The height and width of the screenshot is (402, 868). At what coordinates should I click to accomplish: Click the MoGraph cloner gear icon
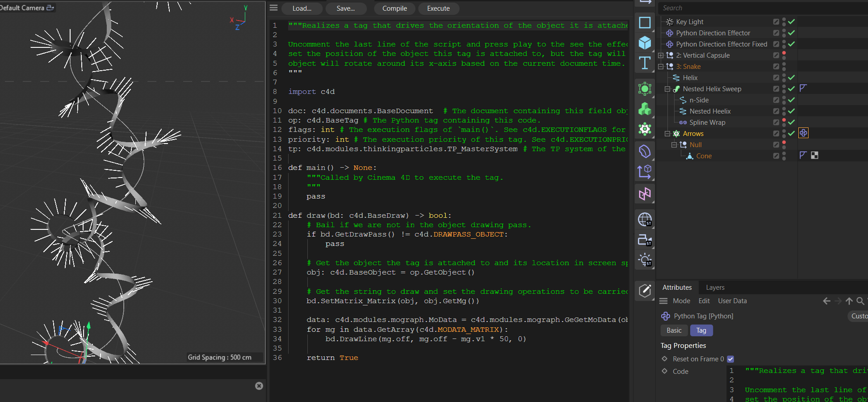[645, 129]
